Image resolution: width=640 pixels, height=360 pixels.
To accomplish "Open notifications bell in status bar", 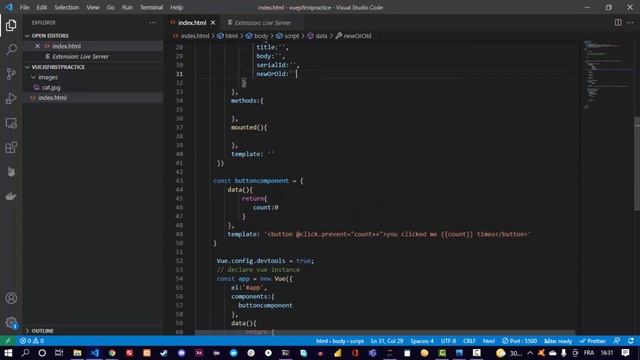I will 631,341.
